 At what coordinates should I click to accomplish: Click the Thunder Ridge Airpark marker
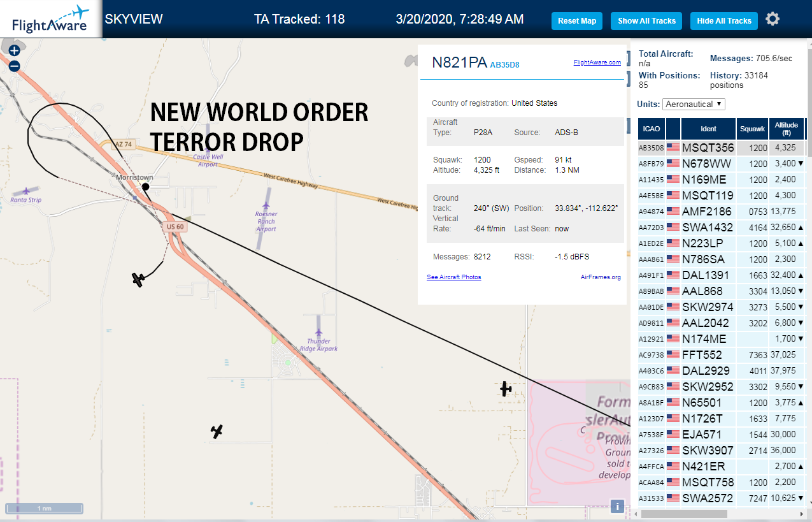[318, 333]
